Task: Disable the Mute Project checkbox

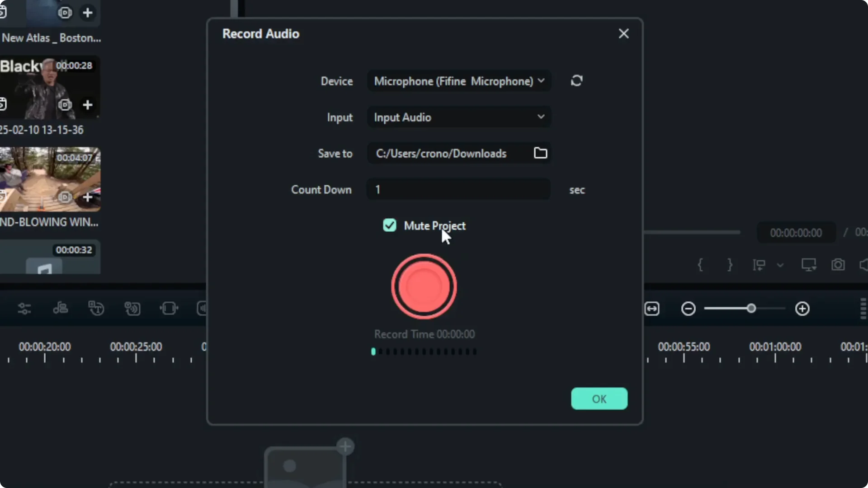Action: [x=390, y=225]
